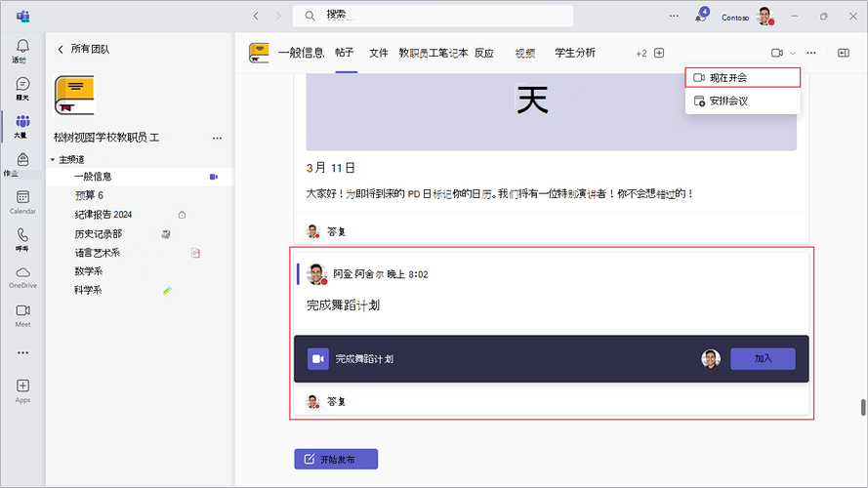
Task: Open OneDrive cloud icon in sidebar
Action: click(x=22, y=276)
